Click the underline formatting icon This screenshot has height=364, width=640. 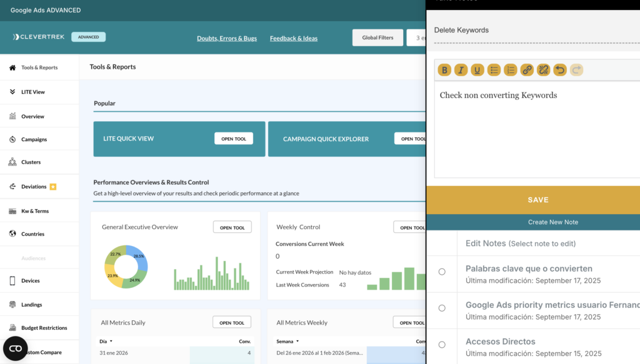pyautogui.click(x=477, y=70)
